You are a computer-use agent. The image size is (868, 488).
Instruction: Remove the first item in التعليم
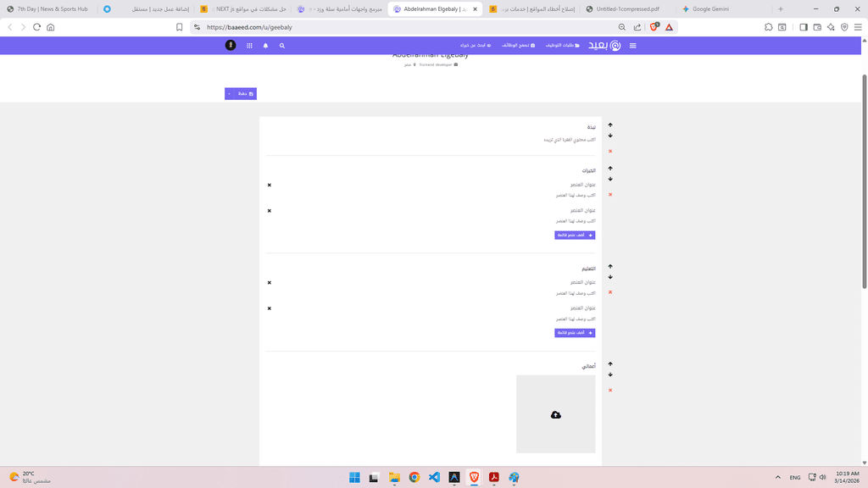coord(270,283)
